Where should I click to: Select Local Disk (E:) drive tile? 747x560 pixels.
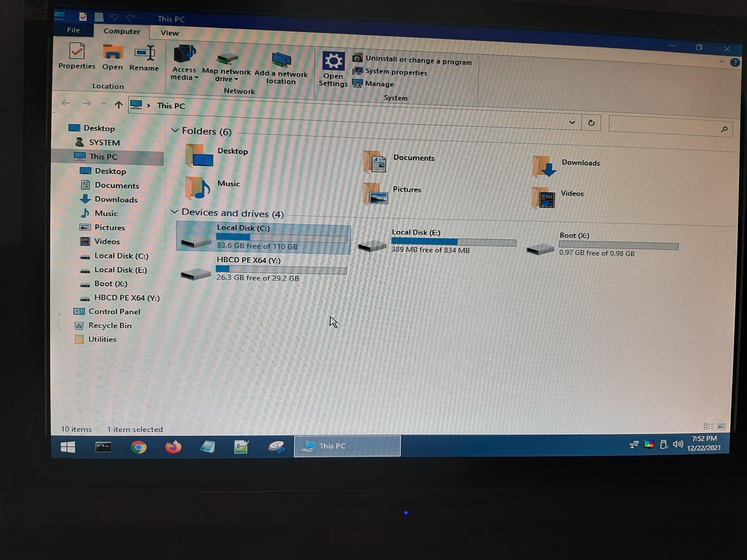click(437, 241)
